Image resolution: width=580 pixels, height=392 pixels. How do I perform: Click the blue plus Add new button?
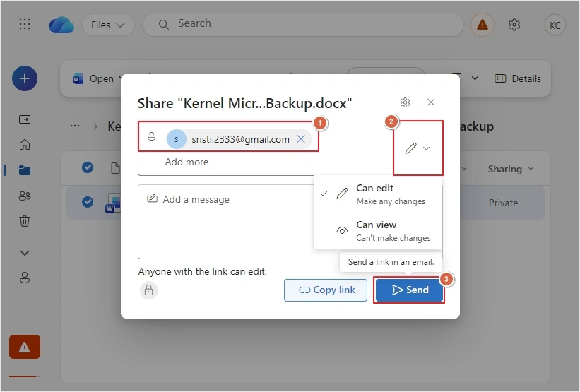pos(25,78)
